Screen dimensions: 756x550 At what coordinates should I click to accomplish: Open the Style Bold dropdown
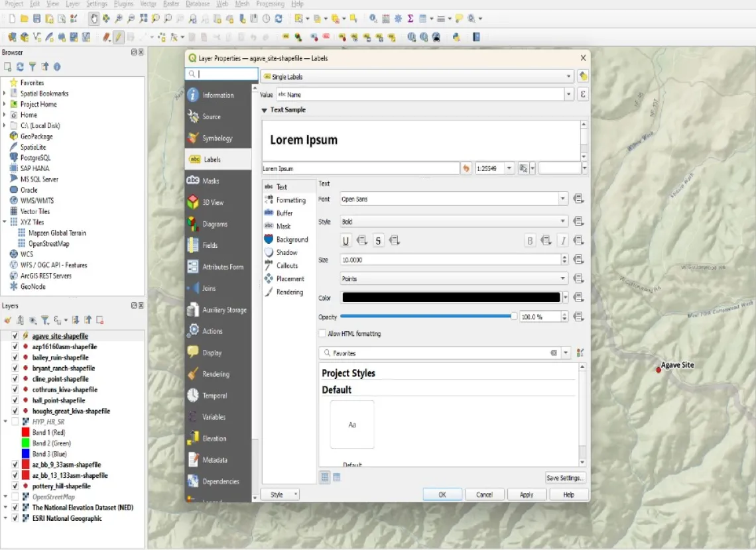click(x=454, y=221)
